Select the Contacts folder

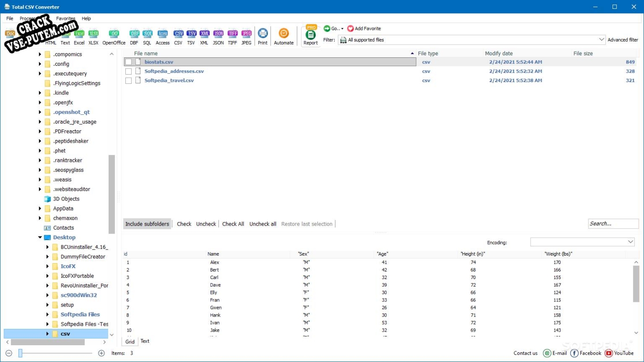click(x=64, y=228)
